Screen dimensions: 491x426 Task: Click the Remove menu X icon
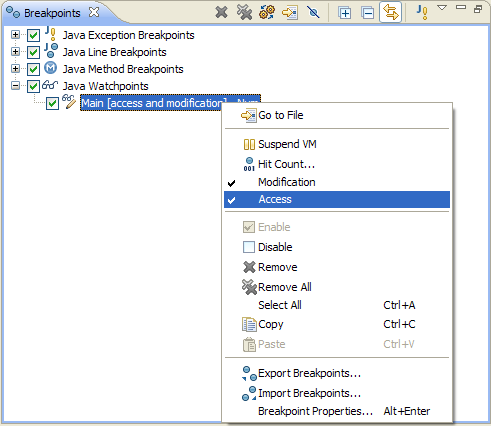pos(249,267)
